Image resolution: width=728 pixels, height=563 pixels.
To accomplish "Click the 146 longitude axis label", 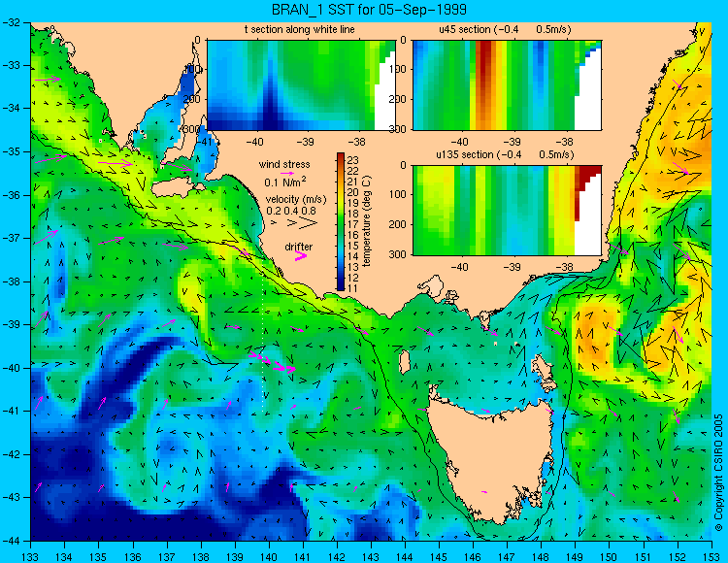I will (473, 556).
